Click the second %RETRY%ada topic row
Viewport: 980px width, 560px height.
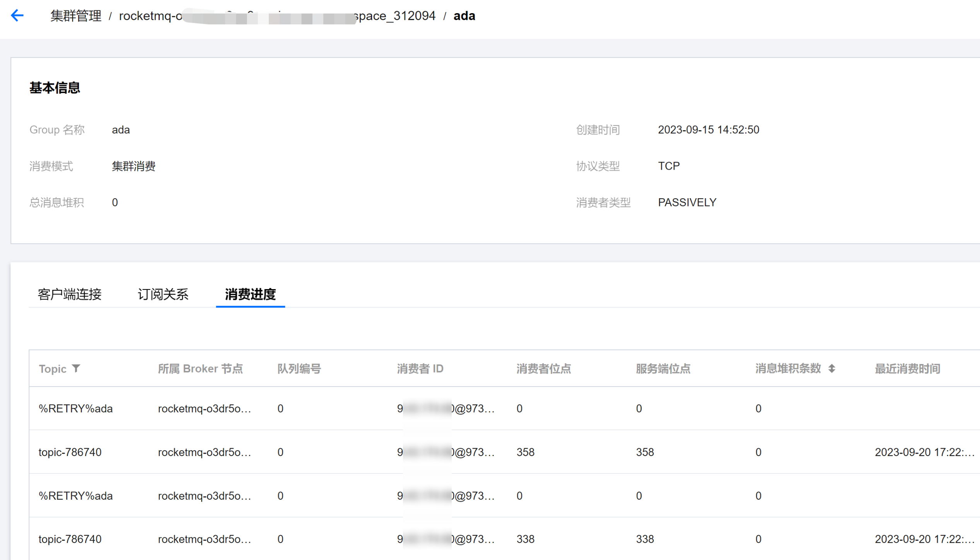tap(76, 496)
